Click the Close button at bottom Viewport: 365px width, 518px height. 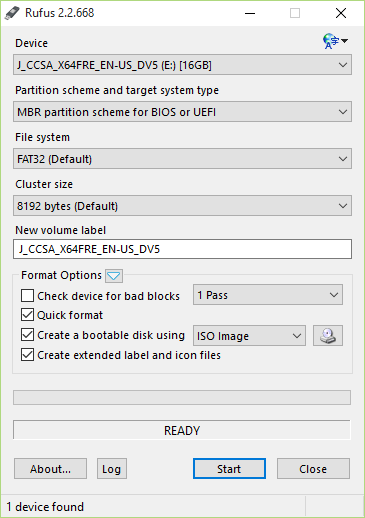pos(313,469)
